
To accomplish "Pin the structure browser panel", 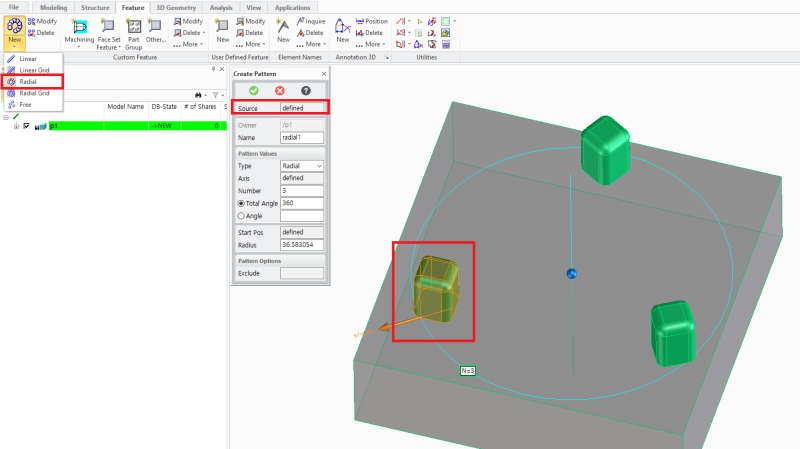I will pyautogui.click(x=213, y=69).
